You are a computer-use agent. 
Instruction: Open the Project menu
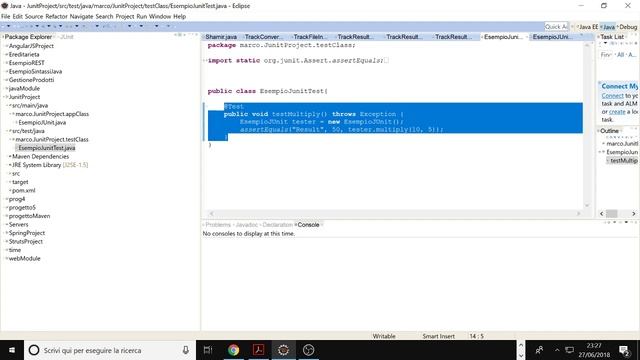coord(125,17)
